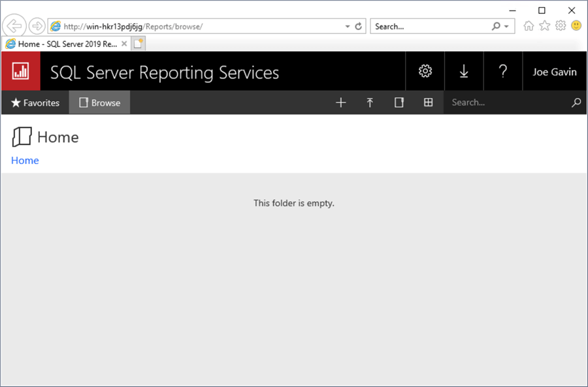
Task: Expand the browser search provider dropdown
Action: point(507,27)
